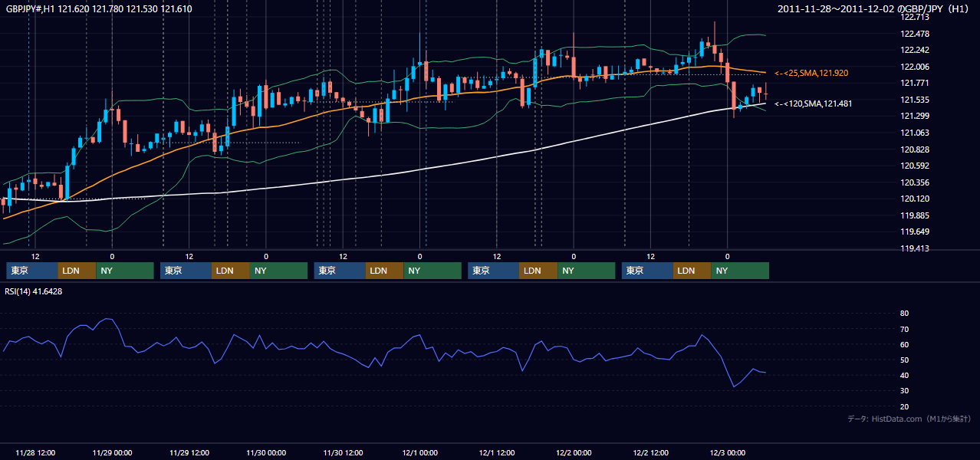Click the 11/28 12:00 time axis label
The height and width of the screenshot is (460, 980).
(35, 452)
